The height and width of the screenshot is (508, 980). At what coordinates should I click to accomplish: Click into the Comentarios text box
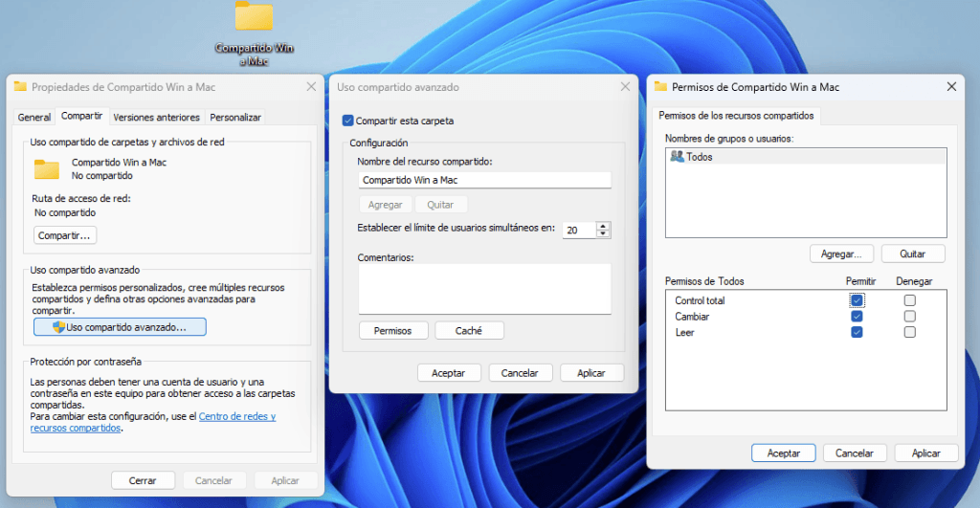pyautogui.click(x=483, y=288)
